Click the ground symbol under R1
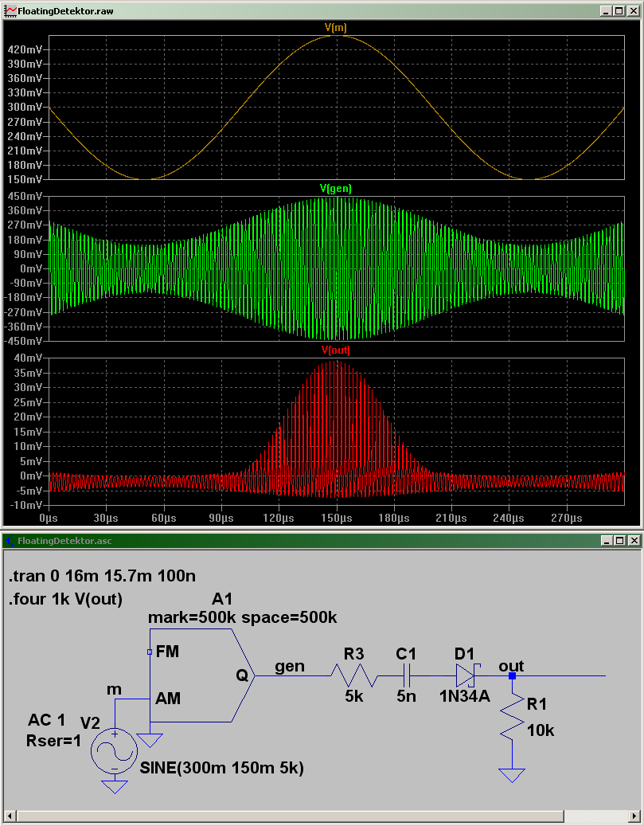 512,775
